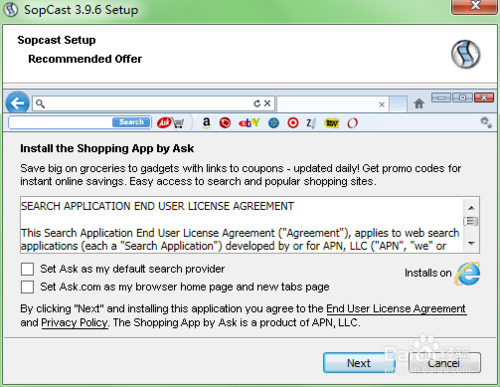Click the blue Walmart icon

274,123
